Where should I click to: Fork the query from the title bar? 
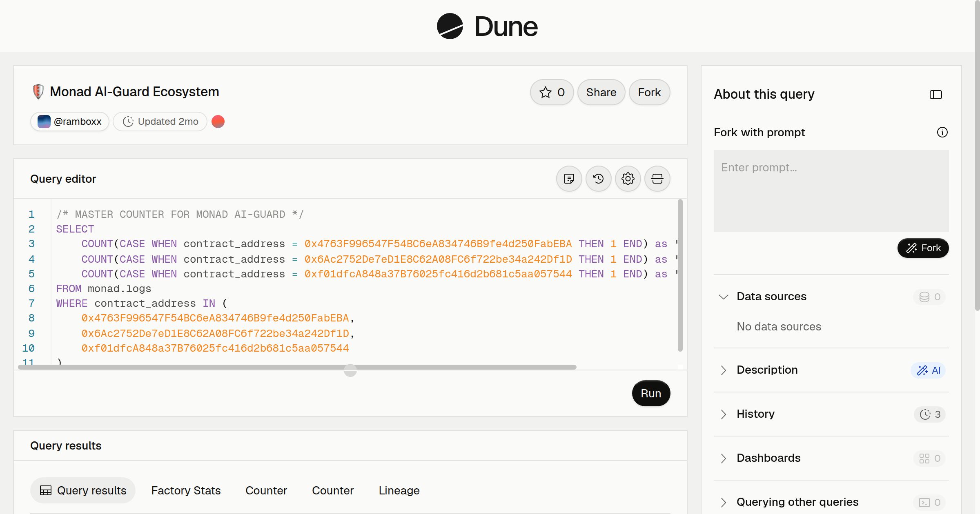649,92
